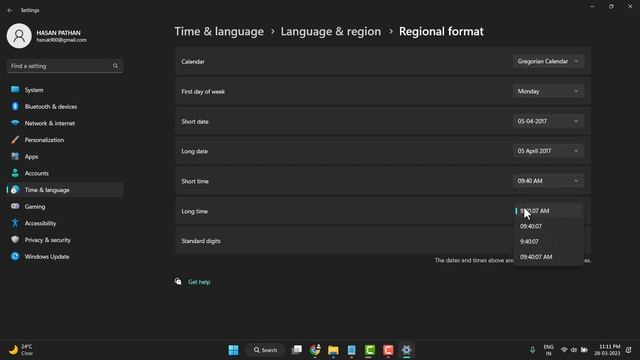Open Network & internet settings

64,123
